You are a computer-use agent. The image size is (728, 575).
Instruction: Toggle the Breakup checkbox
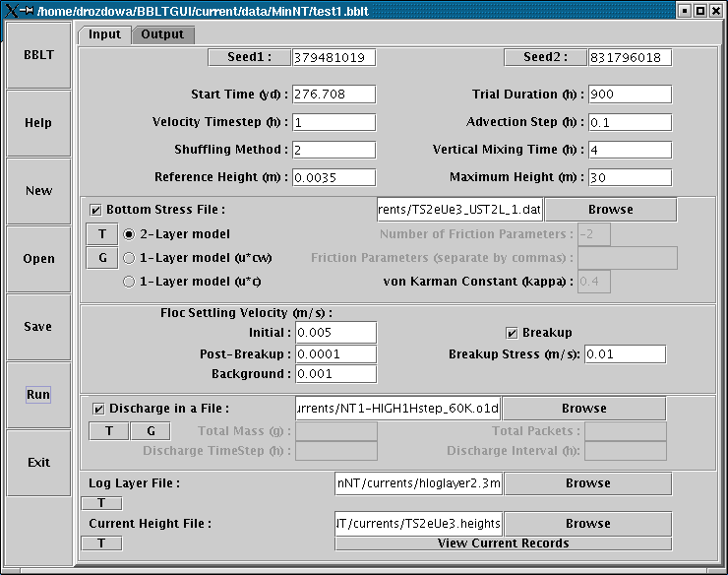pos(512,333)
